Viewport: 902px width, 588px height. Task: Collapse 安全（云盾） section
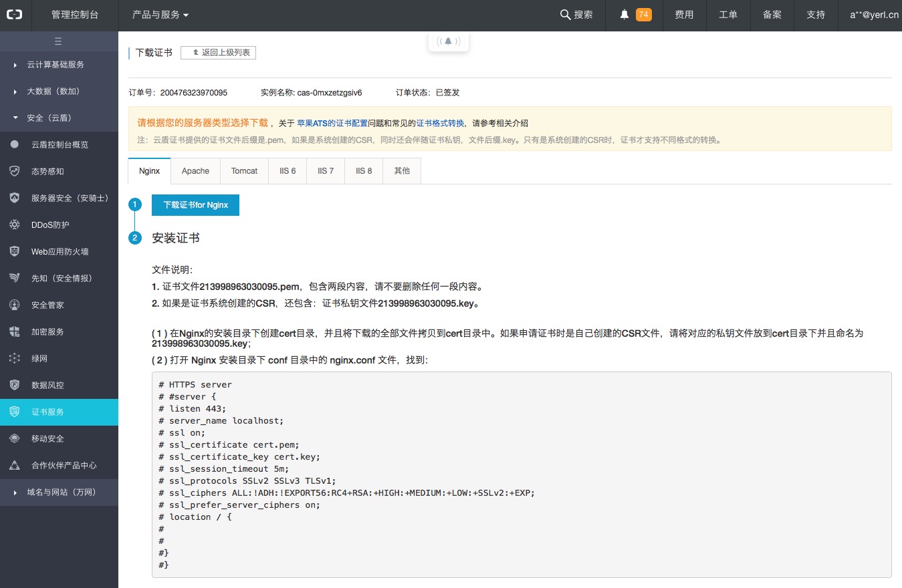tap(59, 118)
